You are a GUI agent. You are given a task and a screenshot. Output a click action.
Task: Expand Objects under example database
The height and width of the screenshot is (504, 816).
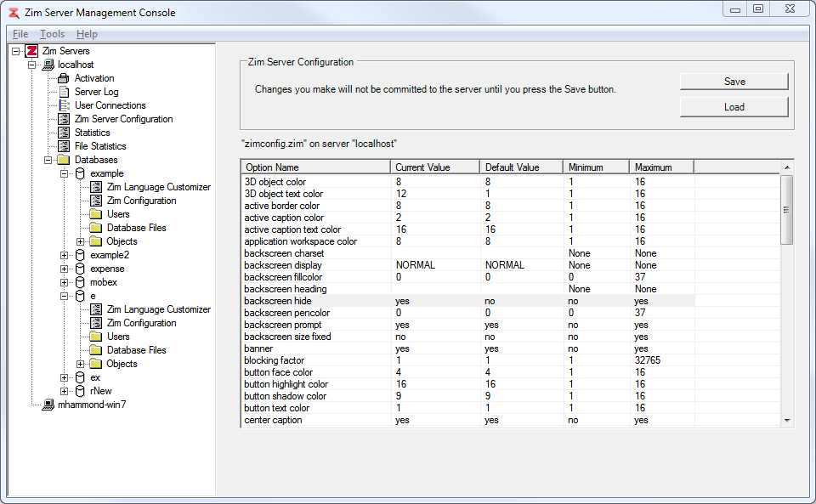80,241
